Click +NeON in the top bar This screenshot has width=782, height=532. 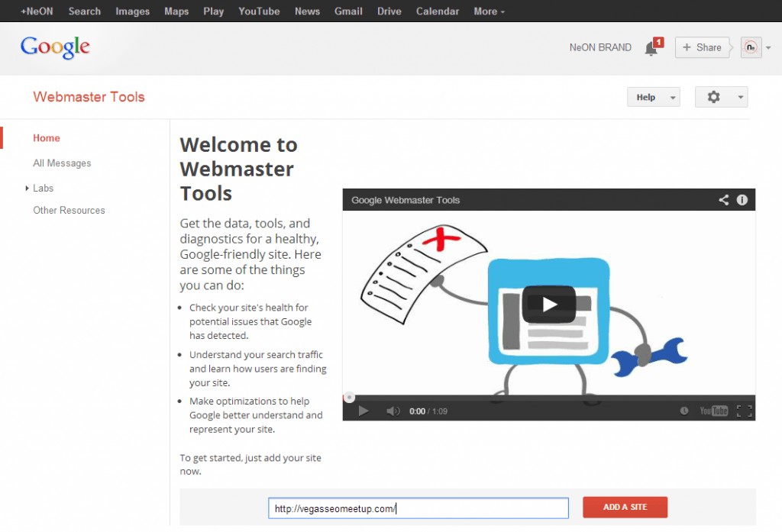(37, 11)
